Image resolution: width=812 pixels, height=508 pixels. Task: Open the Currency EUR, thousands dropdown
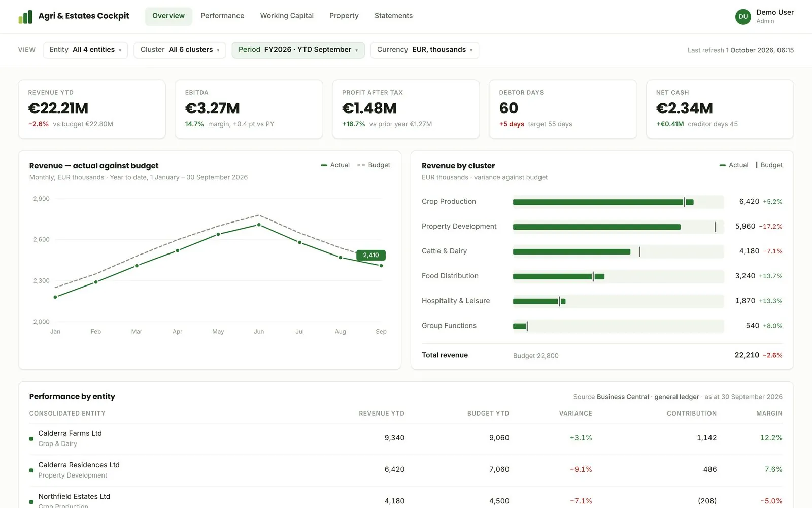[x=425, y=50]
